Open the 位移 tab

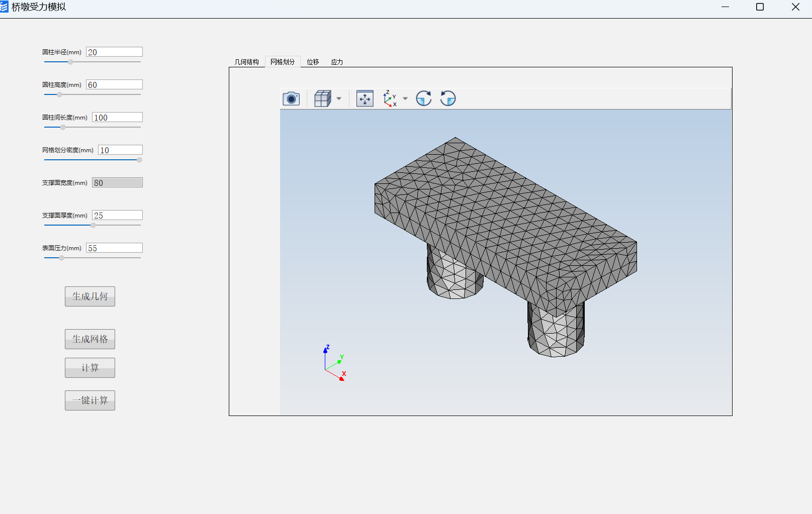pyautogui.click(x=313, y=62)
